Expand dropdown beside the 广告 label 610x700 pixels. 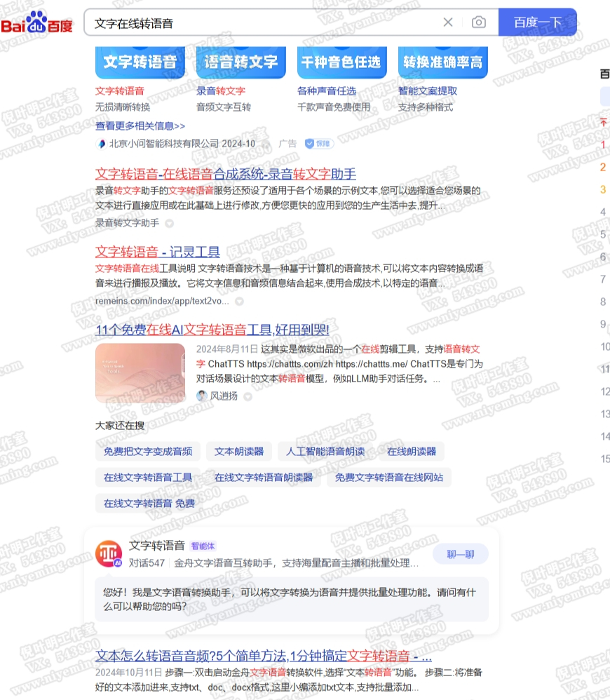click(266, 144)
